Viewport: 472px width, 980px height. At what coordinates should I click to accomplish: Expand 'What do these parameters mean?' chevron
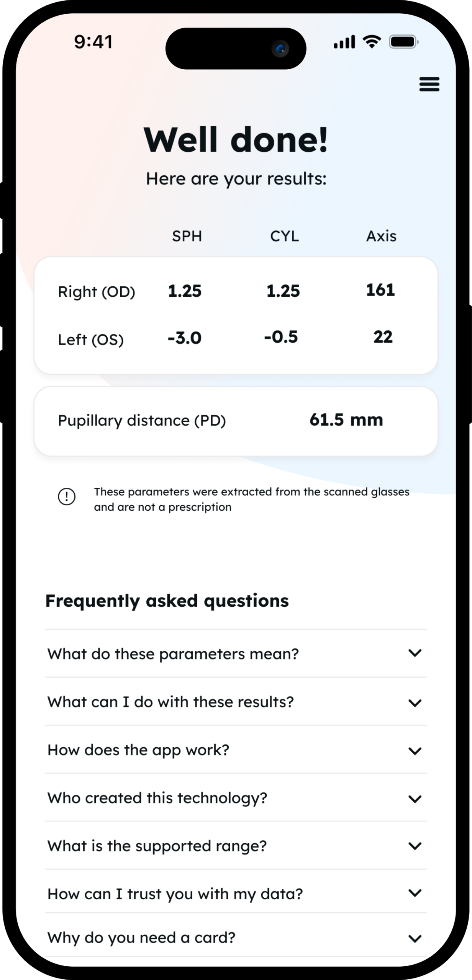click(x=415, y=653)
